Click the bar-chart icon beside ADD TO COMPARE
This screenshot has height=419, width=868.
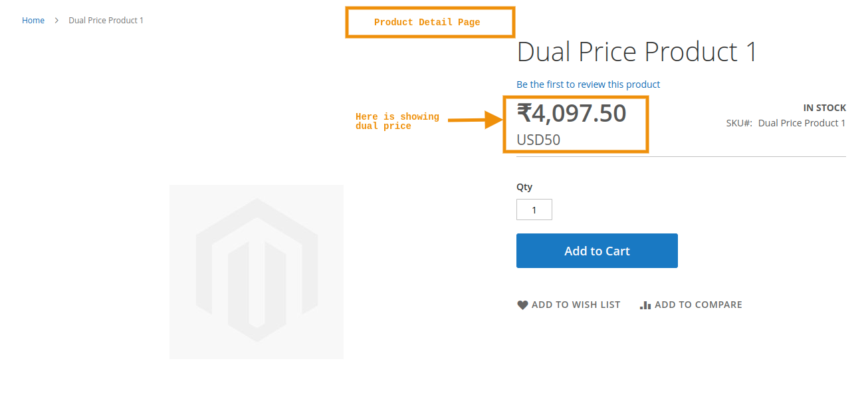point(645,305)
